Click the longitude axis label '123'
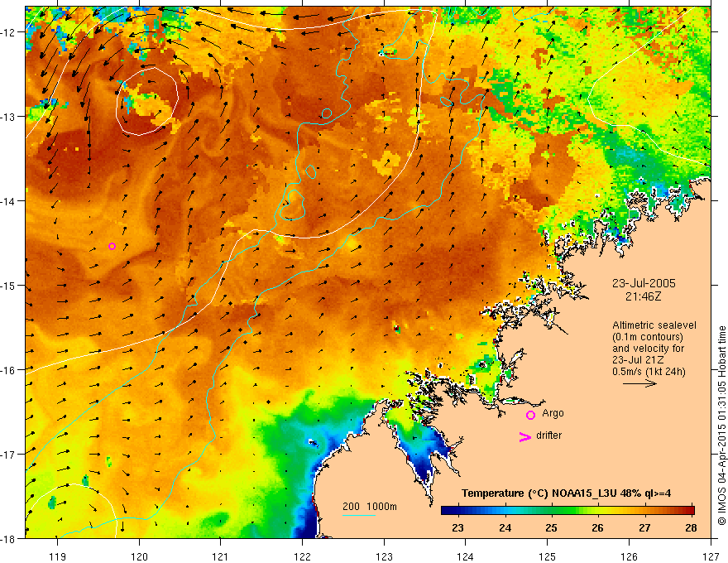Viewport: 728px width, 563px height. (384, 556)
